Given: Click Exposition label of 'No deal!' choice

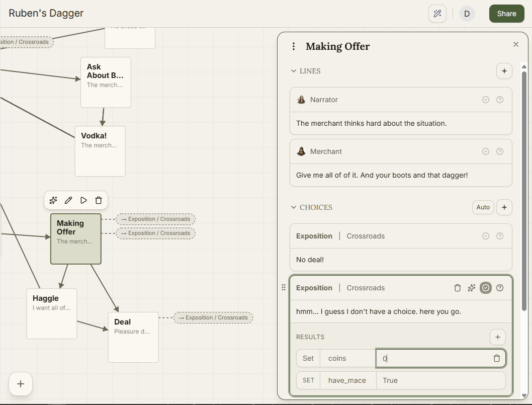Looking at the screenshot, I should [314, 236].
